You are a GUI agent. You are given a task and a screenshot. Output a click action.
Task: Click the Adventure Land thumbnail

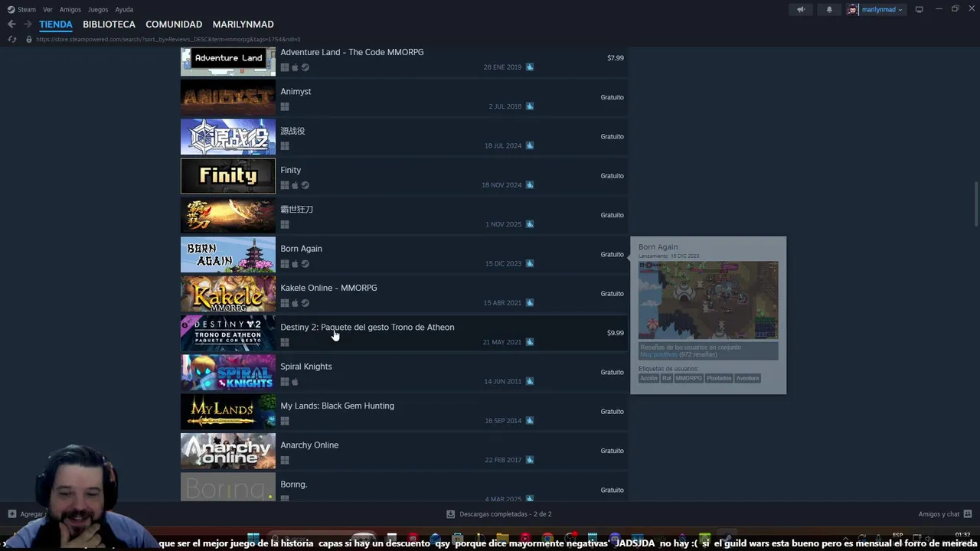[228, 60]
